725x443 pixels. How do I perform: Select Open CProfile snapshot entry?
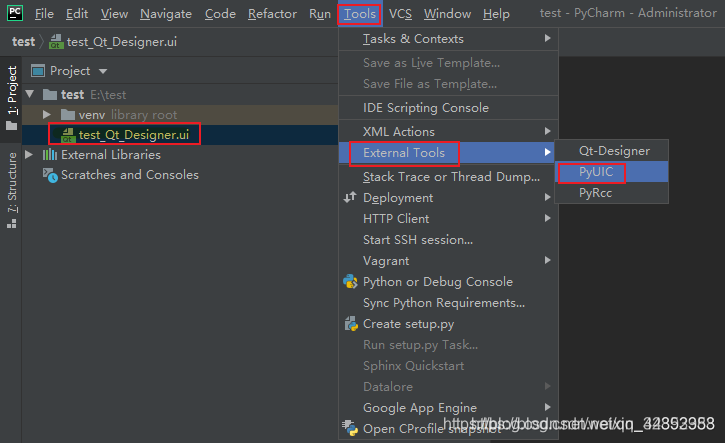click(x=449, y=429)
